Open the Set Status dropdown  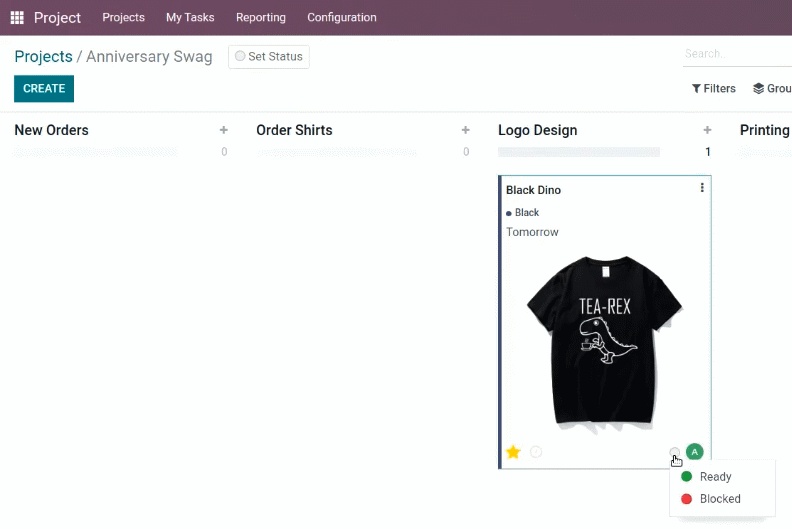[x=269, y=57]
